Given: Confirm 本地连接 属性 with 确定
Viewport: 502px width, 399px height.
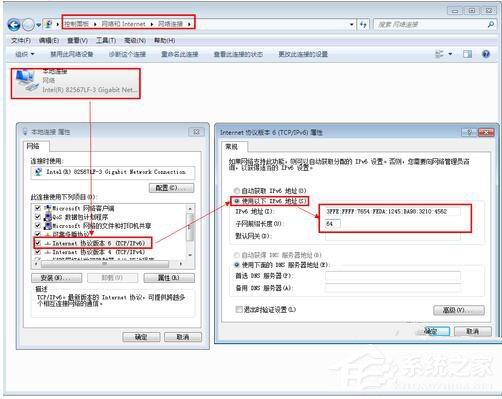Looking at the screenshot, I should coord(141,337).
